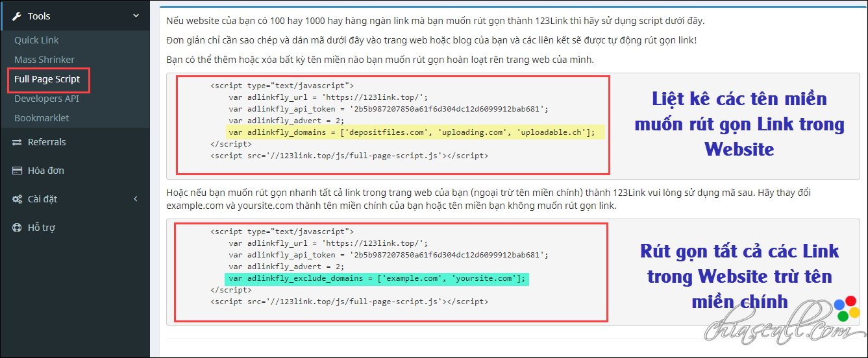Click adlinkfly_exclude_domains line in second script
868x358 pixels.
click(x=377, y=279)
